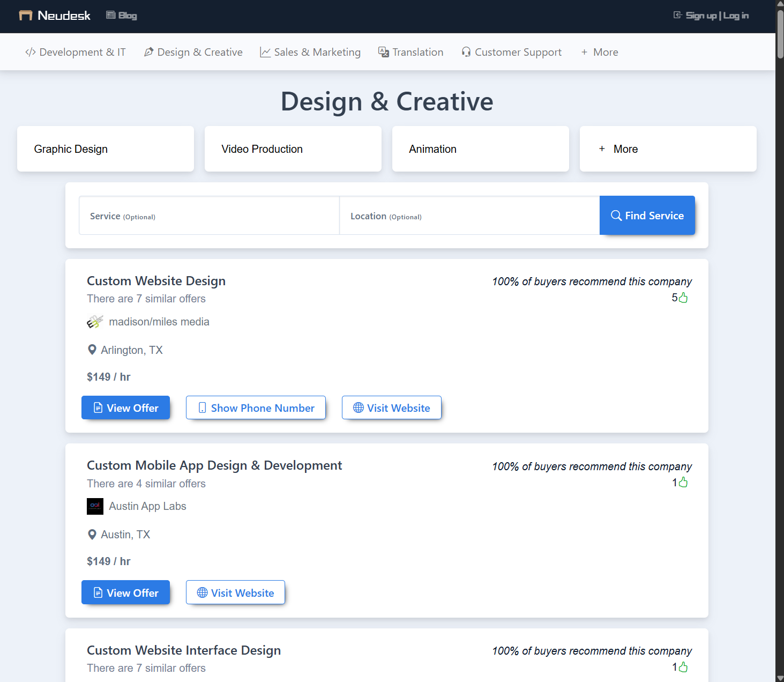Viewport: 784px width, 682px height.
Task: Click the Neudesk logo to go home
Action: click(x=54, y=15)
